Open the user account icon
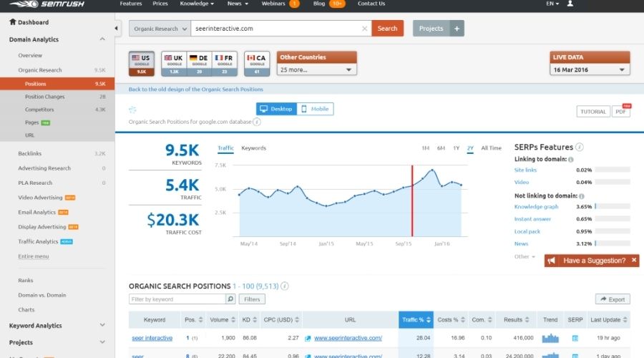Image resolution: width=644 pixels, height=358 pixels. [570, 4]
